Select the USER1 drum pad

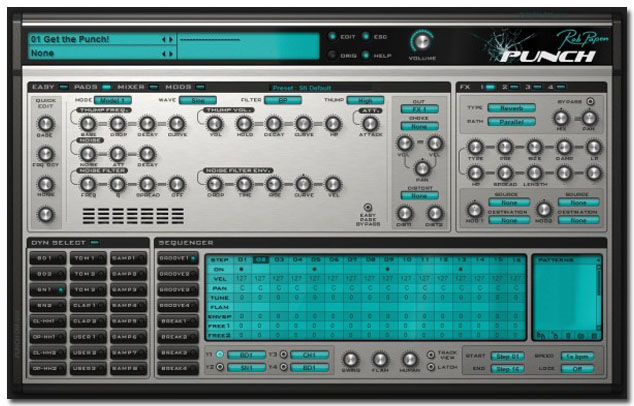[88, 337]
